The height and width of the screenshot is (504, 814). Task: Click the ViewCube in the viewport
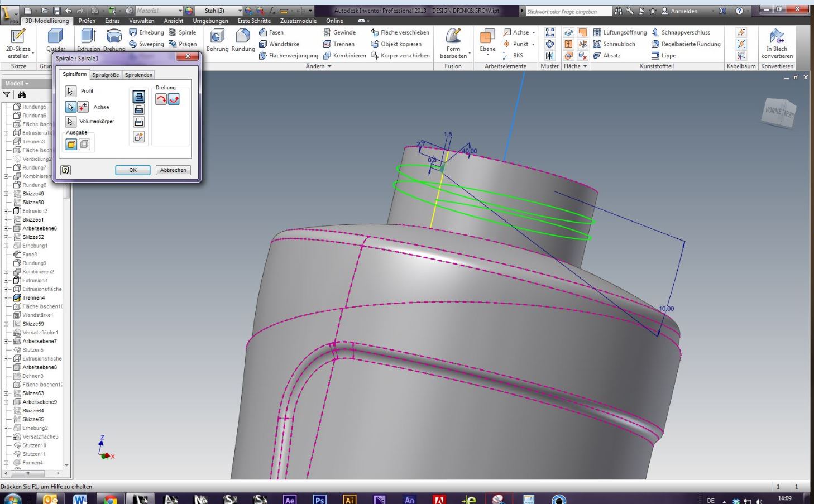pyautogui.click(x=778, y=113)
